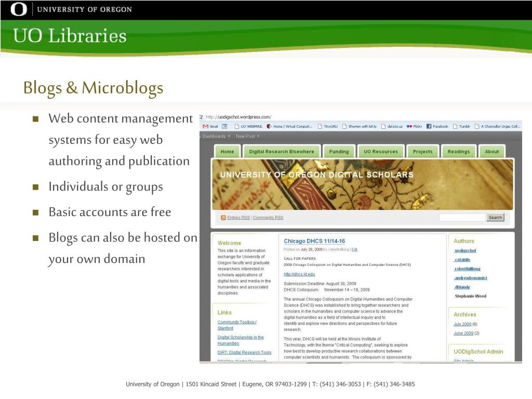Screen dimensions: 532x399
Task: Click the Stephanie Wood author name
Action: (471, 296)
